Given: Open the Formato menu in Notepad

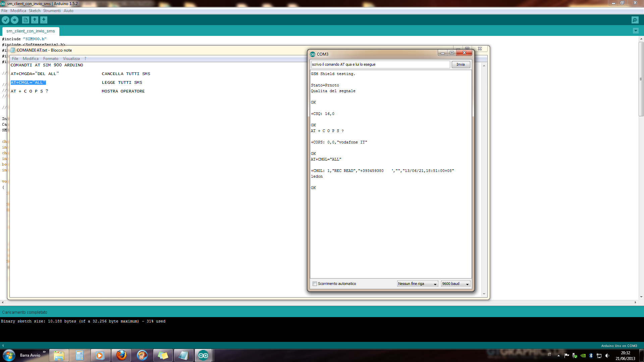Looking at the screenshot, I should click(51, 59).
